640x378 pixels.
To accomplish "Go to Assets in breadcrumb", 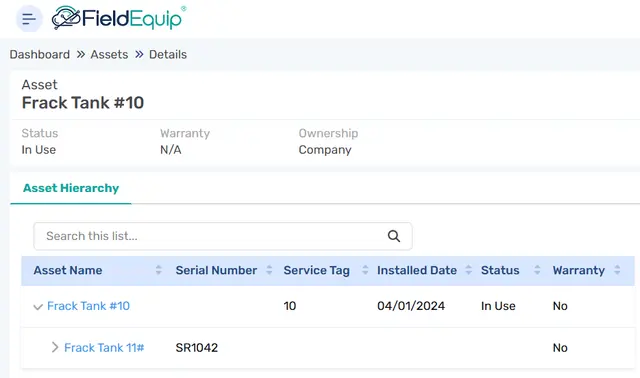I will pos(109,54).
